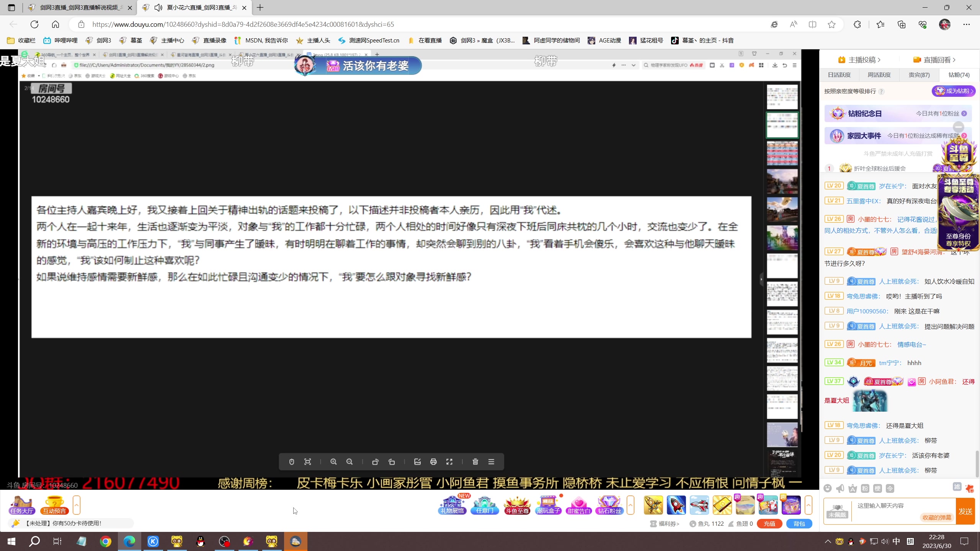Zoom in on the image in the viewer
Screen dimensions: 980x551
333,462
